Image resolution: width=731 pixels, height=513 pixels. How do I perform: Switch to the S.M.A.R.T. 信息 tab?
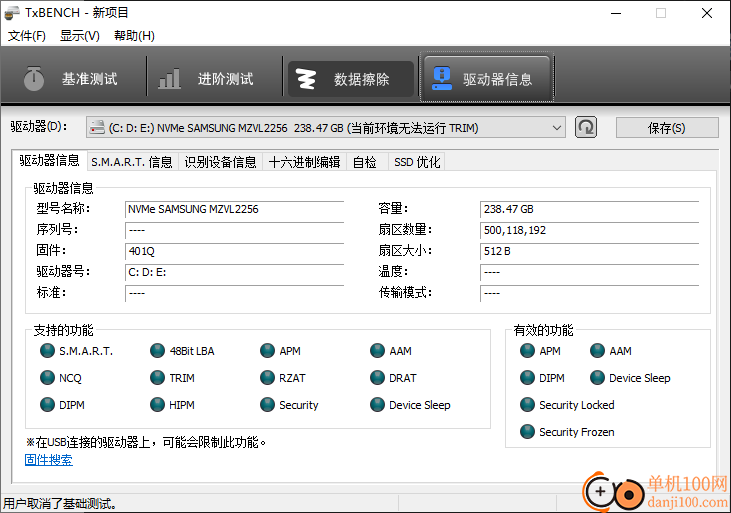tap(132, 162)
